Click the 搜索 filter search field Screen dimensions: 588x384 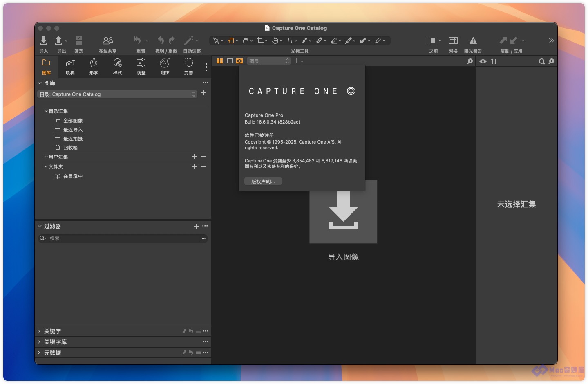(123, 238)
